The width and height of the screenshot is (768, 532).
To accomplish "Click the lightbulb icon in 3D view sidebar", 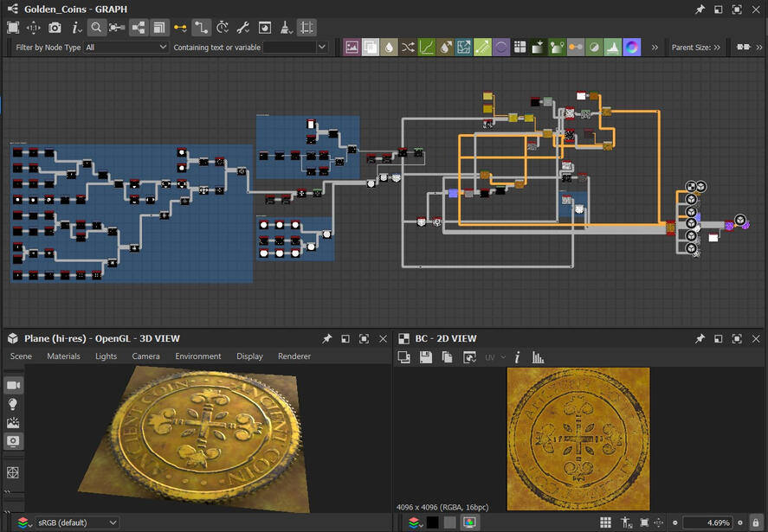I will (13, 404).
